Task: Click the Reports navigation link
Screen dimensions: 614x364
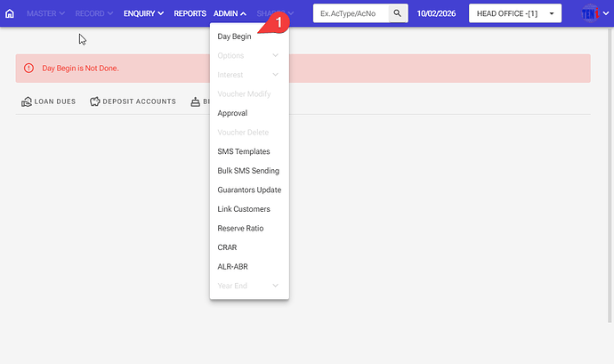Action: (190, 14)
